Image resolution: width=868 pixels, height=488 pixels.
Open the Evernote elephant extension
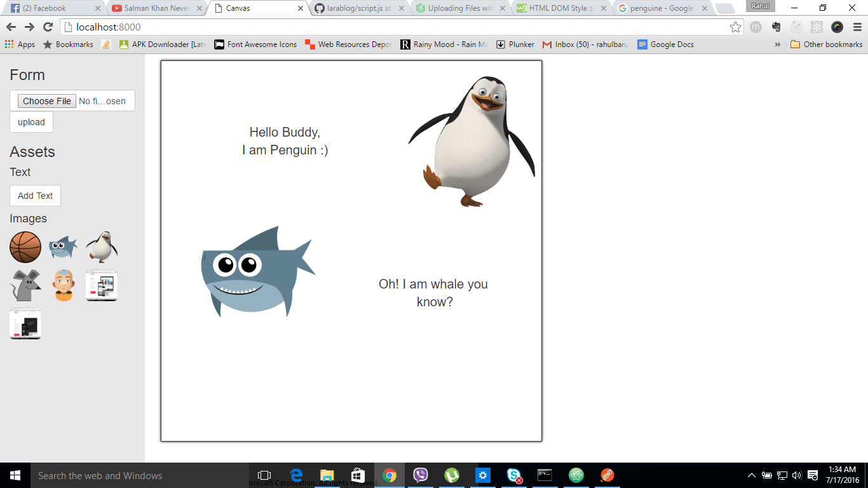776,27
